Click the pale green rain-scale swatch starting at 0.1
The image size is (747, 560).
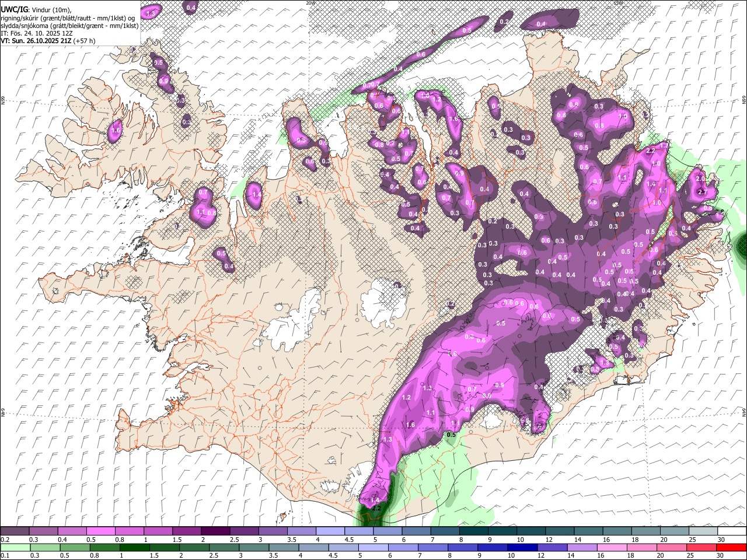point(15,547)
